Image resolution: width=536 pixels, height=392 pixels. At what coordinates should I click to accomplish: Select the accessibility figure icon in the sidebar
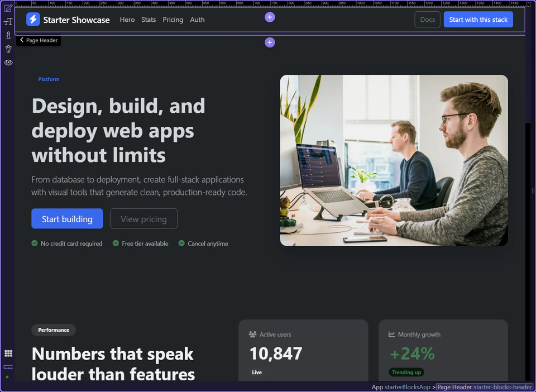point(8,49)
